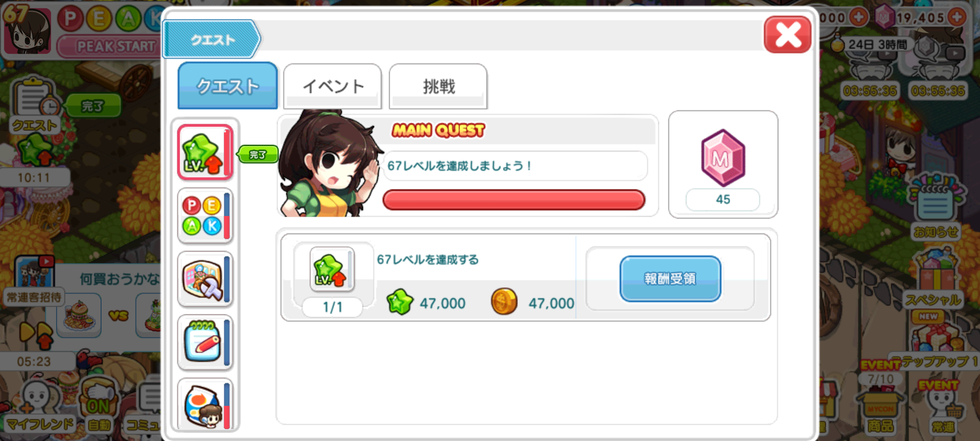Click the PEAK START button

109,46
